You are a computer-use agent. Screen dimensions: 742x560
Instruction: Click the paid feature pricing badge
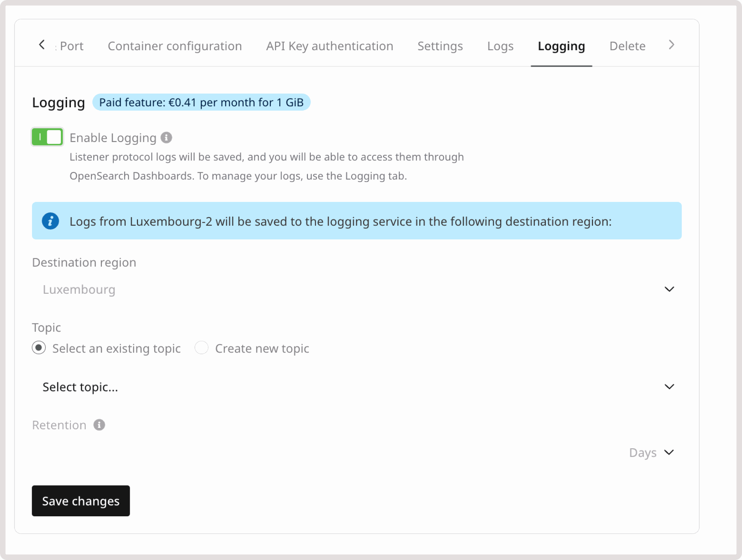click(x=201, y=102)
